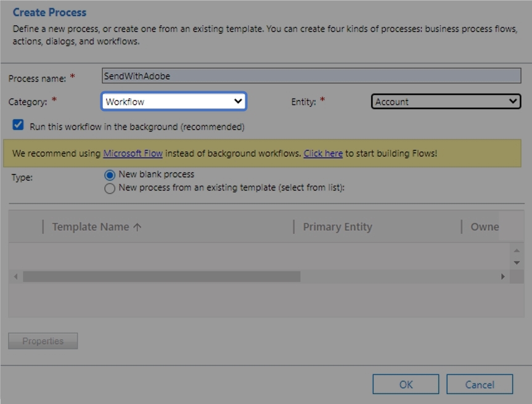Click the horizontal scroll left arrow
The image size is (532, 404).
[x=15, y=277]
